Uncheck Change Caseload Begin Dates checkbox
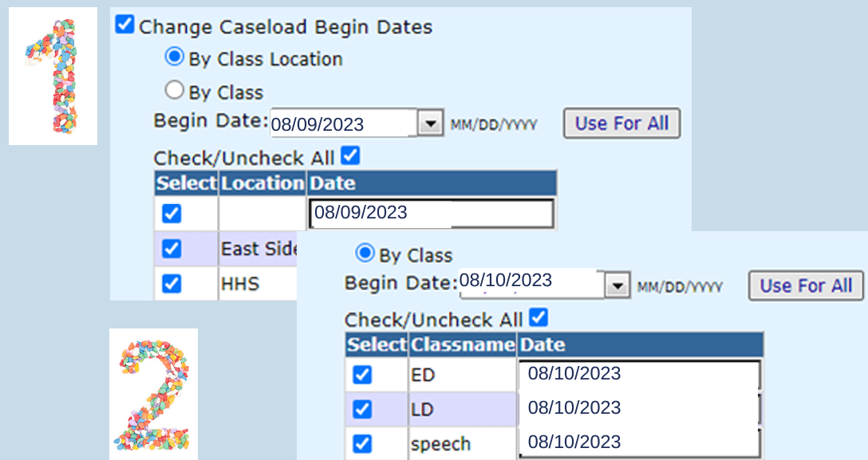Screen dimensions: 868x460 coord(124,25)
